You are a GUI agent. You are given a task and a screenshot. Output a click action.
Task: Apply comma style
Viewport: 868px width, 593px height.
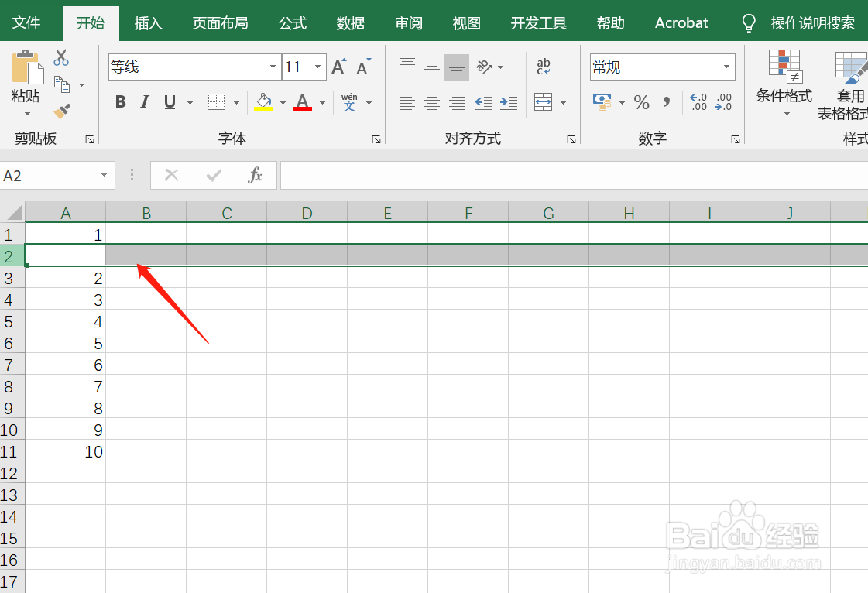click(x=667, y=102)
